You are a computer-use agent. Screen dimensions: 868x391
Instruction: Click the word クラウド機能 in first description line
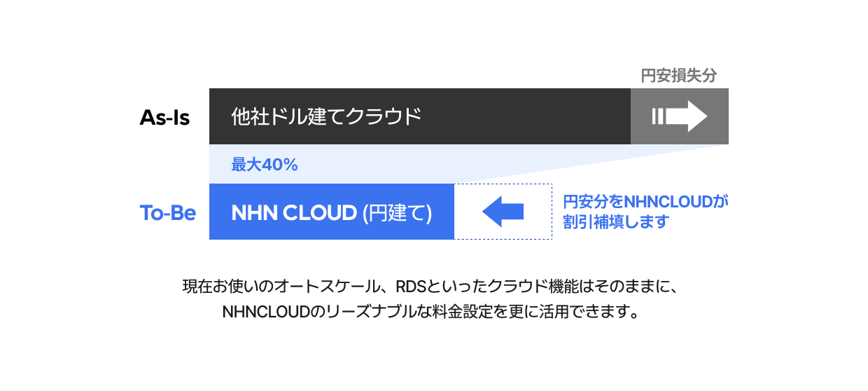coord(532,287)
